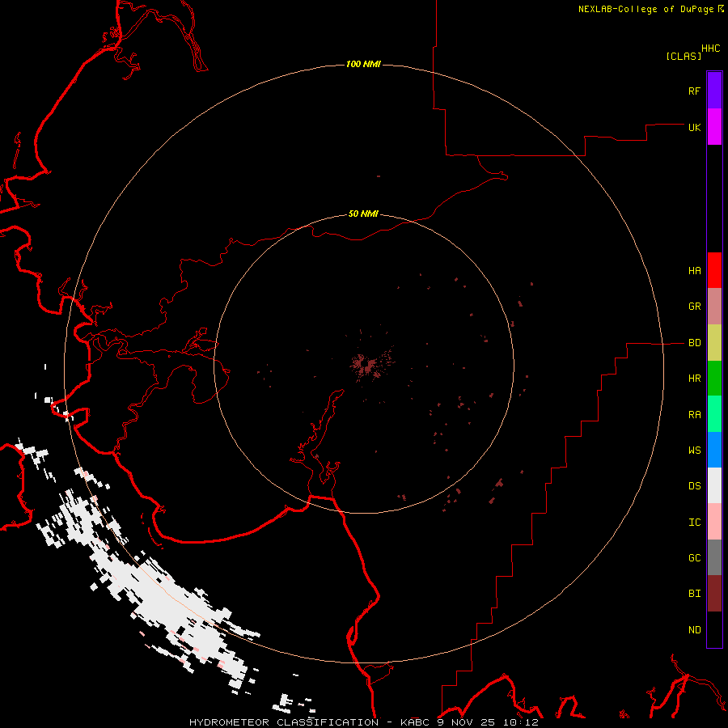This screenshot has height=728, width=728.
Task: Click the 10:12 timestamp
Action: tap(519, 722)
